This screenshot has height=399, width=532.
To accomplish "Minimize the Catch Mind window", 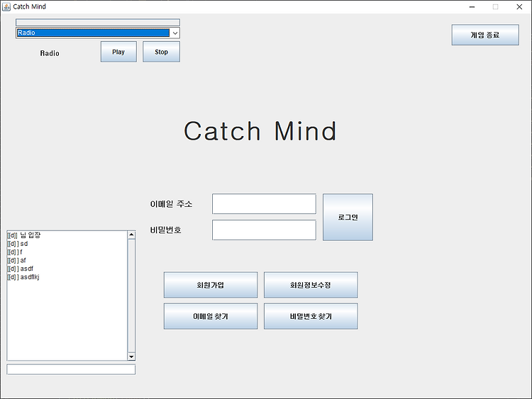I will (472, 7).
